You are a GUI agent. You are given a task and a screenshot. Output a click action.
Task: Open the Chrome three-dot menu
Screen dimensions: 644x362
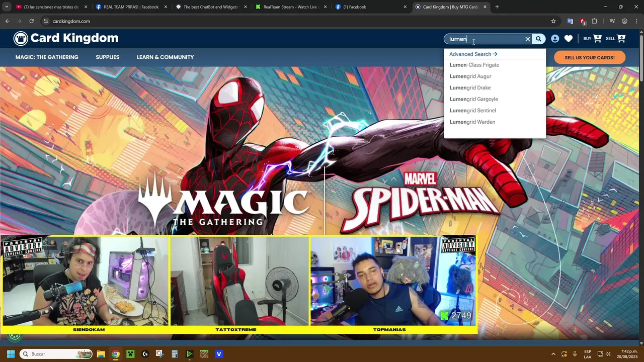(x=636, y=21)
